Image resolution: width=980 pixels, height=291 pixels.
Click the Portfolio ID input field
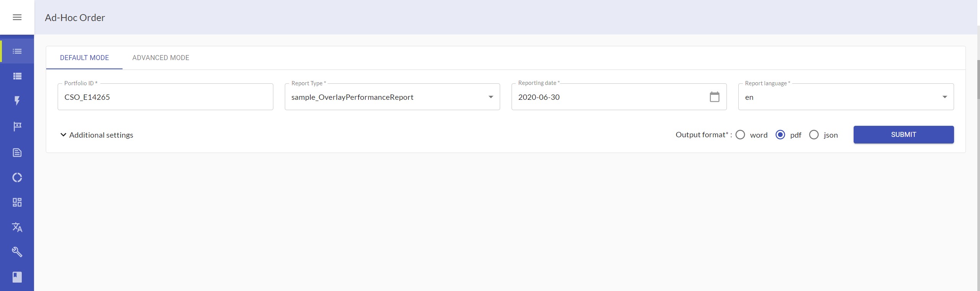click(165, 97)
